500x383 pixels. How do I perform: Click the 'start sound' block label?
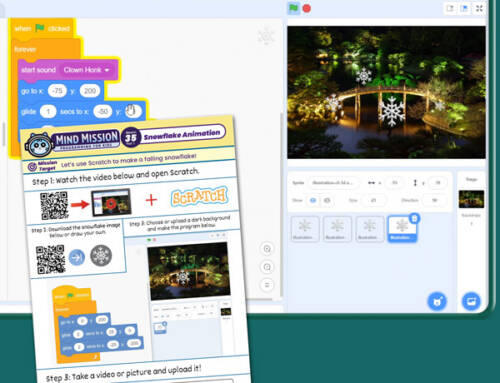pyautogui.click(x=38, y=70)
